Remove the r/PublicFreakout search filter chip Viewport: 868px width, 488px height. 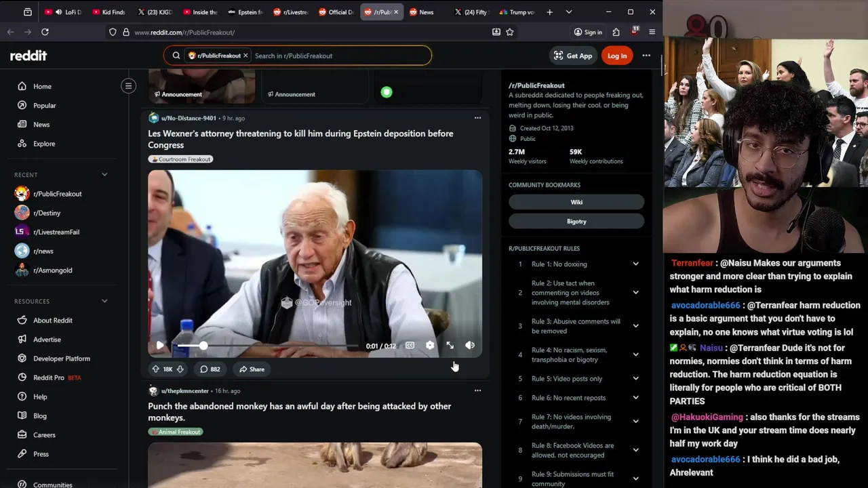[x=245, y=56]
